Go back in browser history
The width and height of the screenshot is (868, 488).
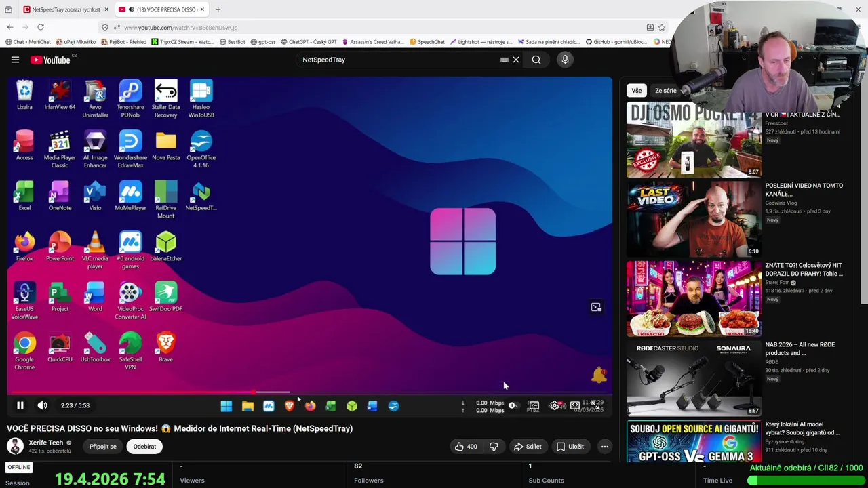(10, 27)
